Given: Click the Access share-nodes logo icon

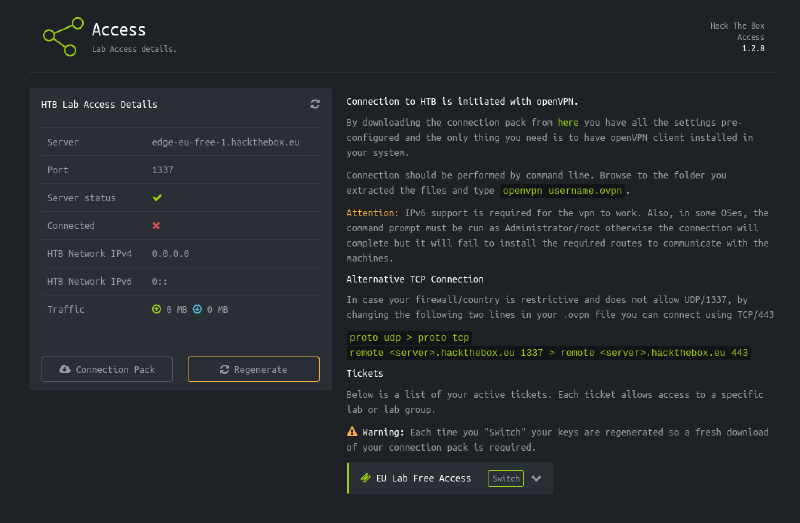Looking at the screenshot, I should point(63,37).
